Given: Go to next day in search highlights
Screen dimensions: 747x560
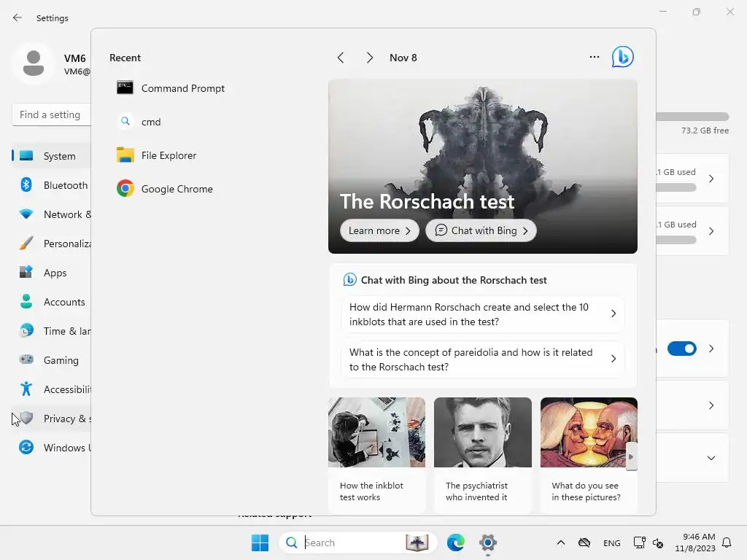Looking at the screenshot, I should pyautogui.click(x=370, y=58).
